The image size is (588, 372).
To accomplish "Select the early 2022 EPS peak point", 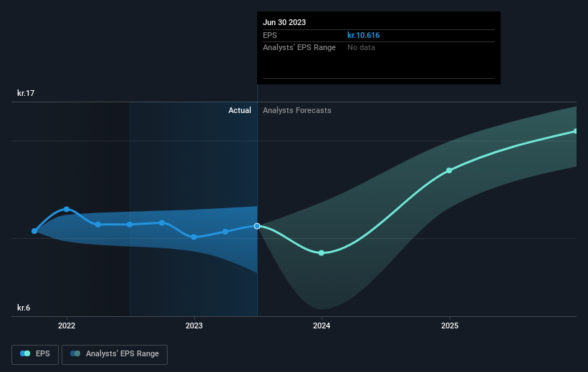I will point(67,209).
